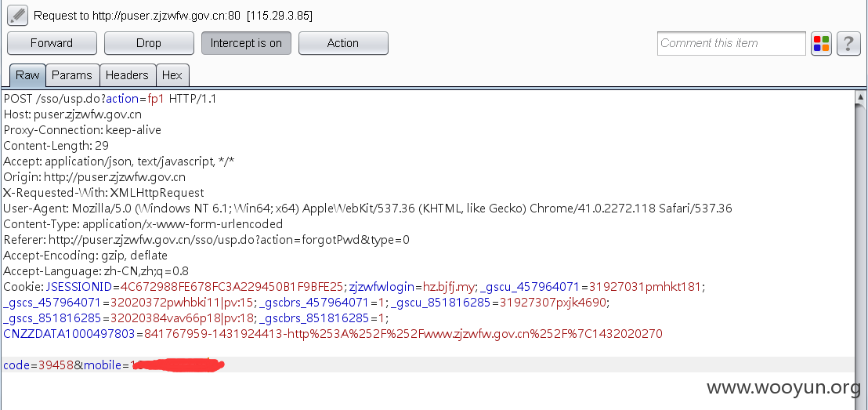Switch to the Params tab
Viewport: 868px width, 410px height.
coord(72,75)
